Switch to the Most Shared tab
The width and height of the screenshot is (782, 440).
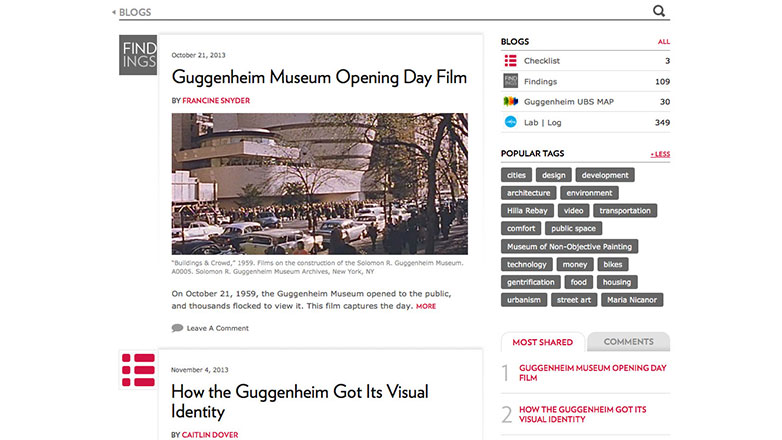click(542, 342)
